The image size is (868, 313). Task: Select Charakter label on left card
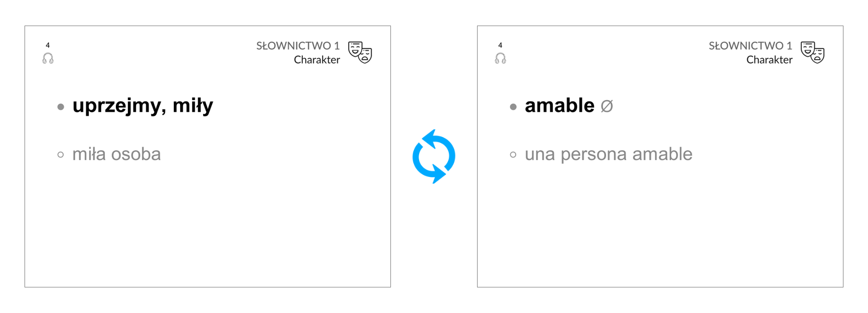click(x=317, y=60)
